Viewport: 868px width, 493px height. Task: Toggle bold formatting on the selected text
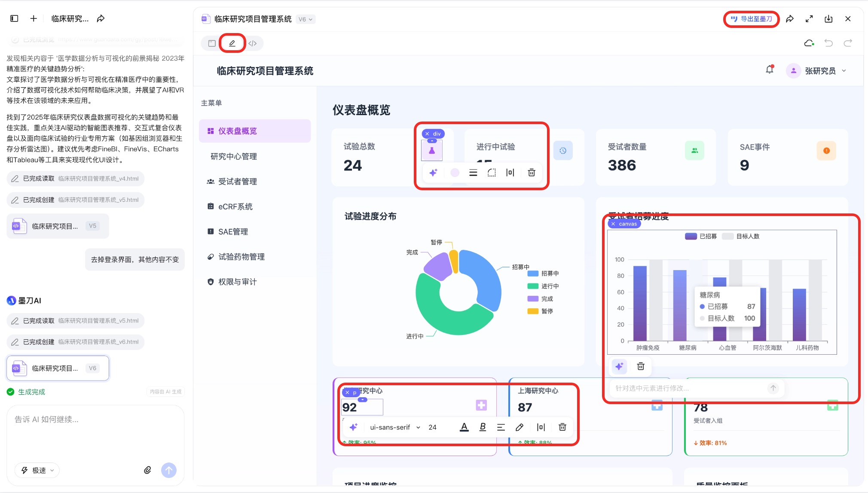482,427
